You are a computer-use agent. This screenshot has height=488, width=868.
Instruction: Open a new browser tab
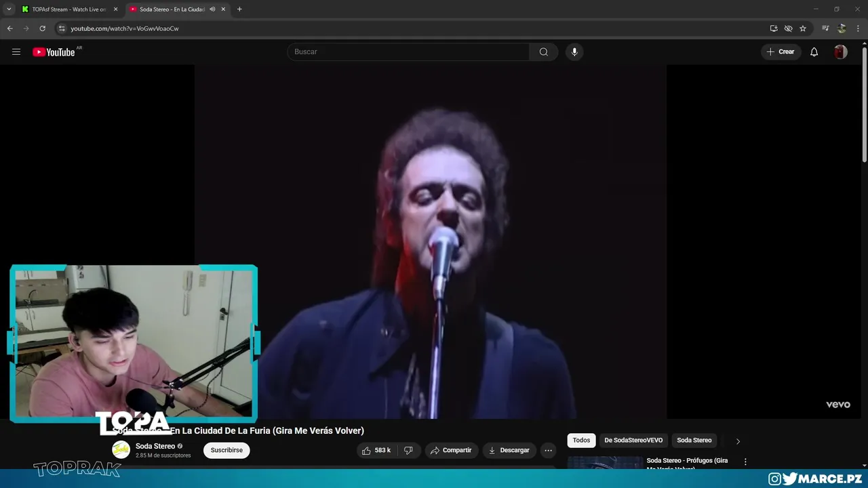239,9
